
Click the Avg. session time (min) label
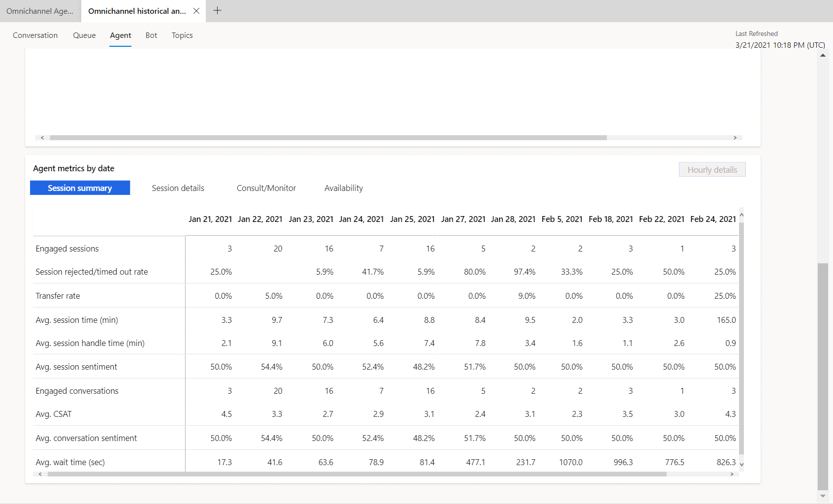coord(77,320)
